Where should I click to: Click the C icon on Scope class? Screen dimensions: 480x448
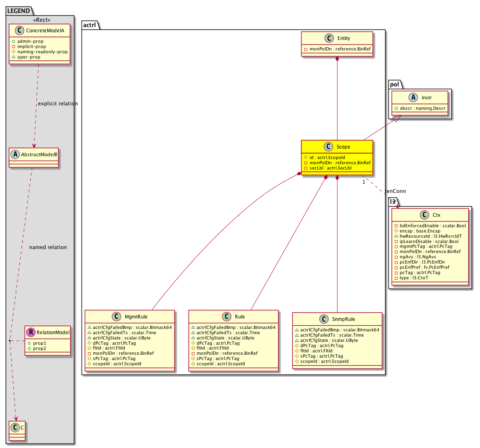pos(328,147)
